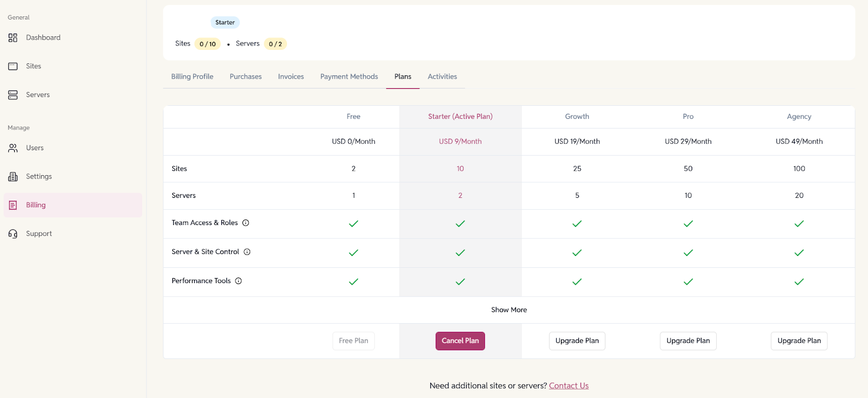Open the Billing Profile tab
Viewport: 868px width, 398px height.
click(192, 76)
